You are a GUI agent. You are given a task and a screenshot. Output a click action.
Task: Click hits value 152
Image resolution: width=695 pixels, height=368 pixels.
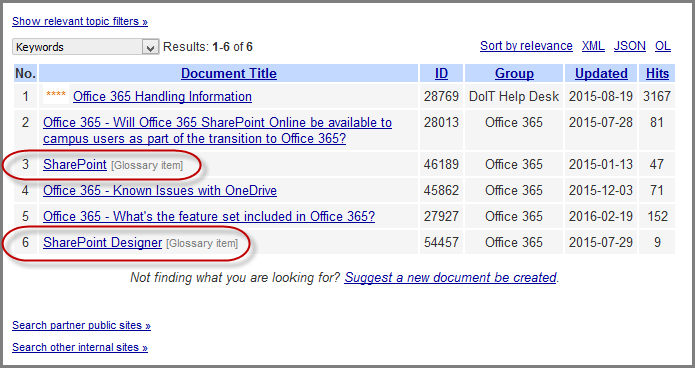tap(657, 216)
